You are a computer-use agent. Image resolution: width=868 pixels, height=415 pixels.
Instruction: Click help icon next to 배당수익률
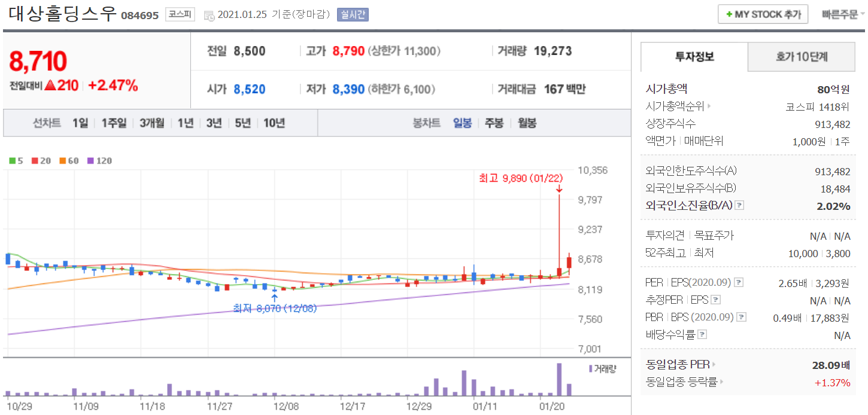click(x=703, y=335)
